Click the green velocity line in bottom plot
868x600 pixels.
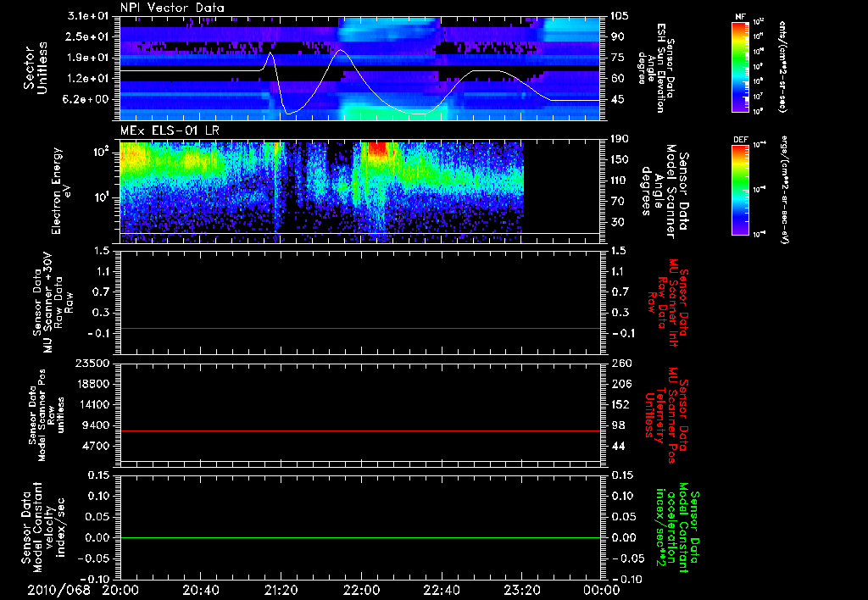point(359,537)
